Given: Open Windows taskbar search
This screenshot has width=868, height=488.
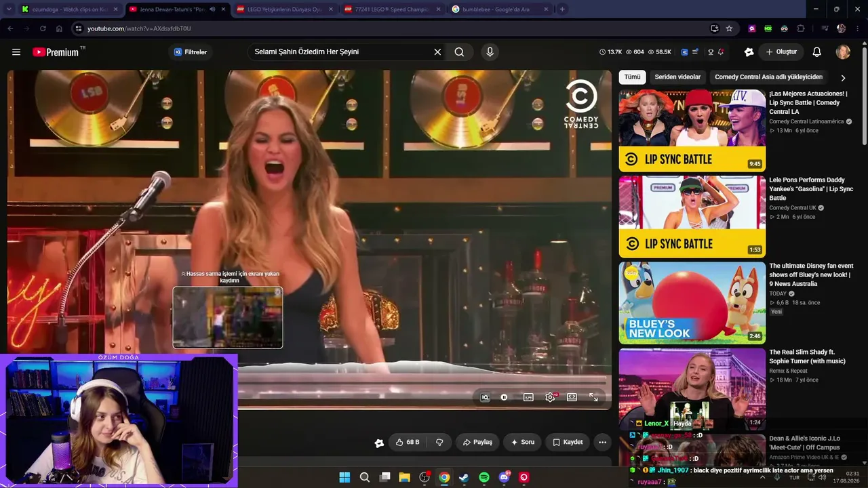Looking at the screenshot, I should [364, 477].
